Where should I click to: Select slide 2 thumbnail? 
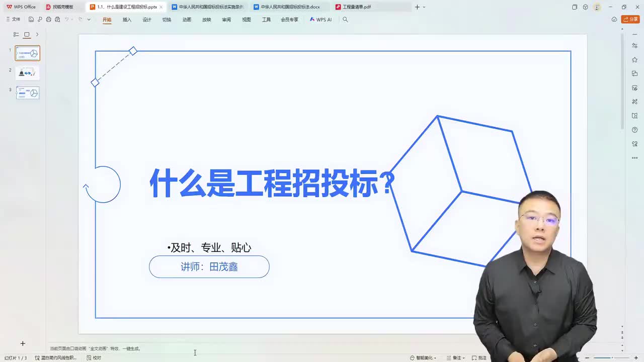pos(28,73)
